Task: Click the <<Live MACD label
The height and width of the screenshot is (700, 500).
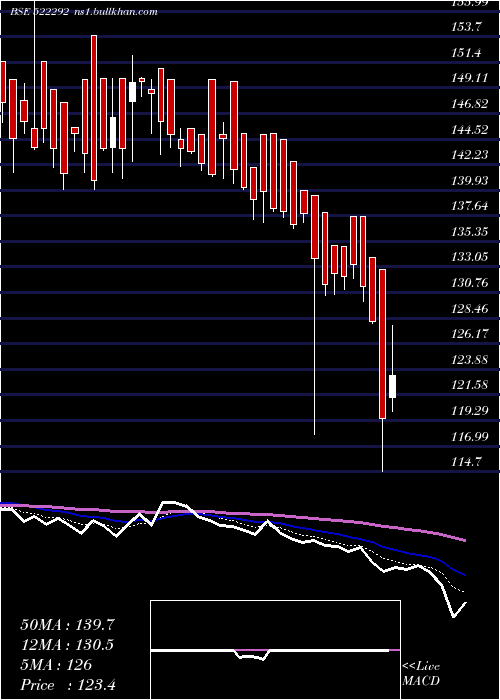Action: click(421, 674)
